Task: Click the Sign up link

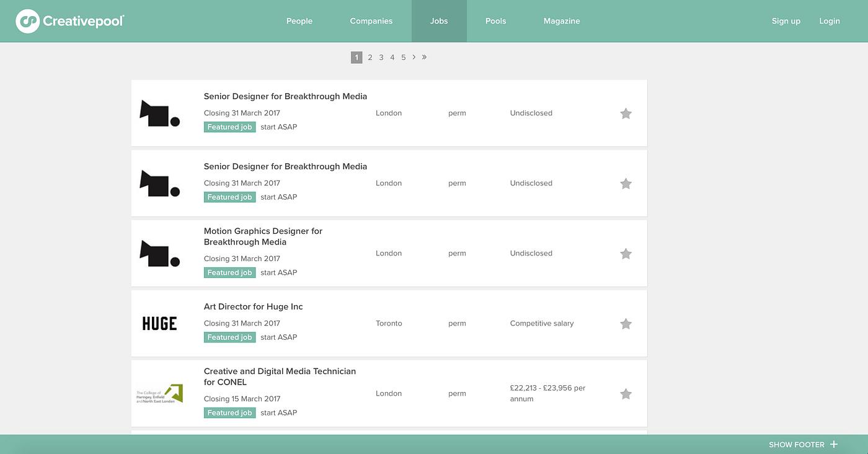Action: point(786,21)
